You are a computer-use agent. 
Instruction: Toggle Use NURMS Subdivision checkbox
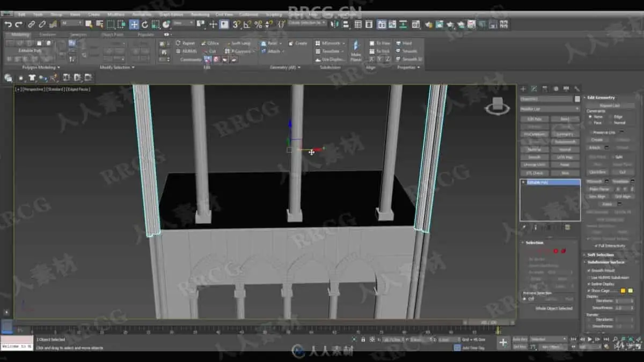point(589,277)
